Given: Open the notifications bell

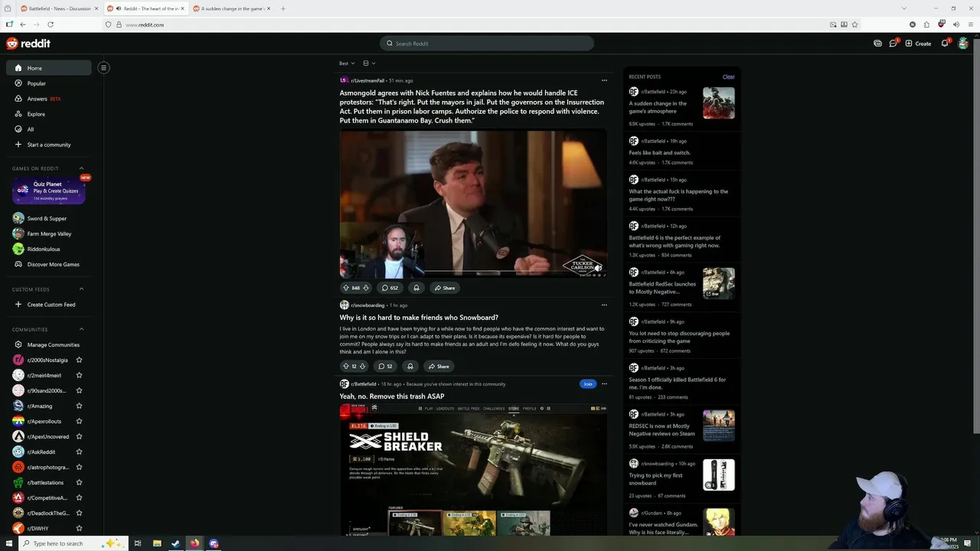Looking at the screenshot, I should click(x=945, y=44).
